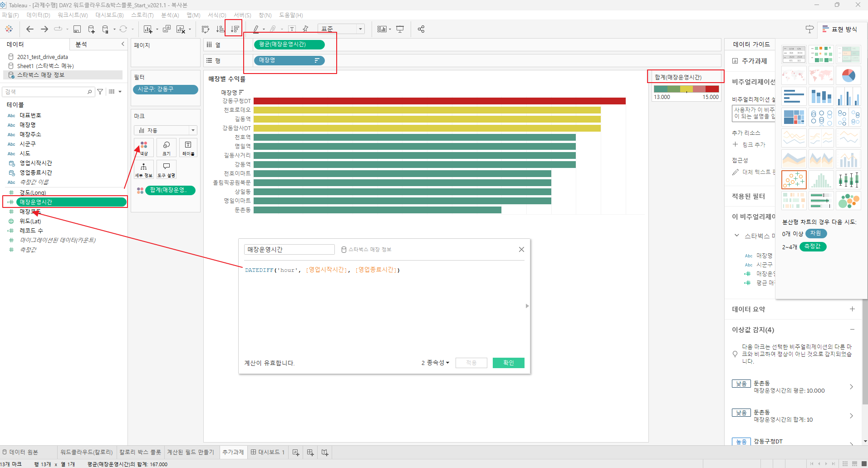Screen dimensions: 868x468
Task: Click the undo back arrow
Action: (30, 29)
